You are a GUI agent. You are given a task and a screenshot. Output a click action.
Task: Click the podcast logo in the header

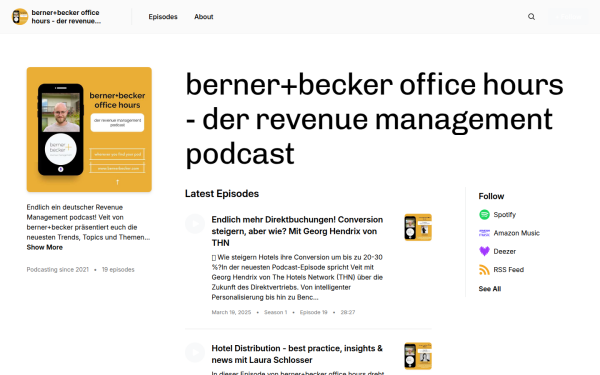pos(20,17)
